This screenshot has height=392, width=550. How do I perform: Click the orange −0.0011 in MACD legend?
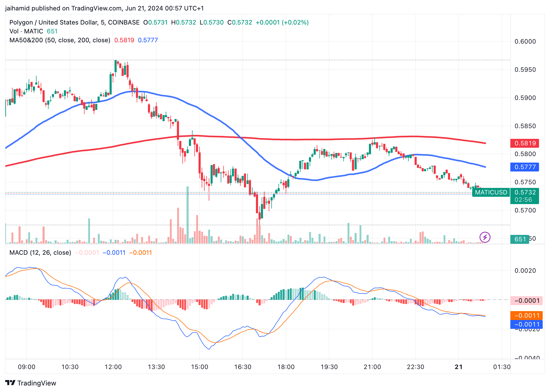coord(140,253)
